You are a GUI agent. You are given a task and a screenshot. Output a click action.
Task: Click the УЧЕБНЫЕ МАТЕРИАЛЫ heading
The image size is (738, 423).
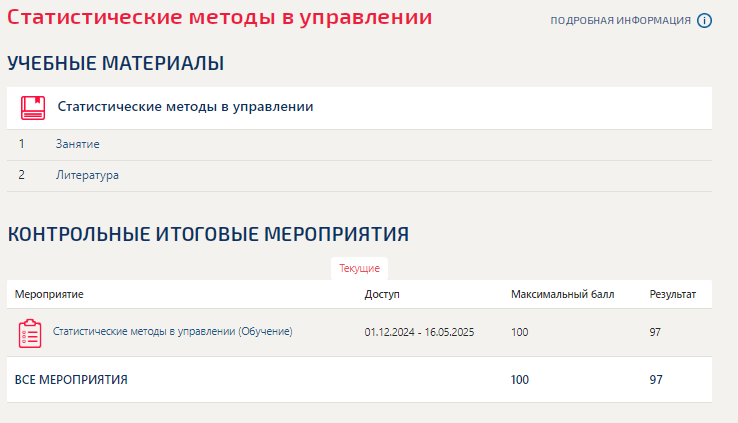[115, 63]
